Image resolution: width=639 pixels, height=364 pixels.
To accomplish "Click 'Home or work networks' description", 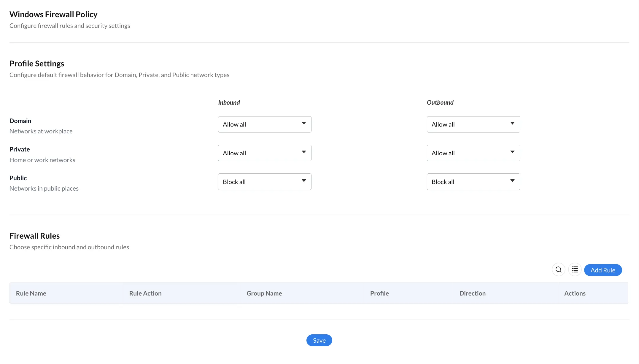I will point(42,160).
